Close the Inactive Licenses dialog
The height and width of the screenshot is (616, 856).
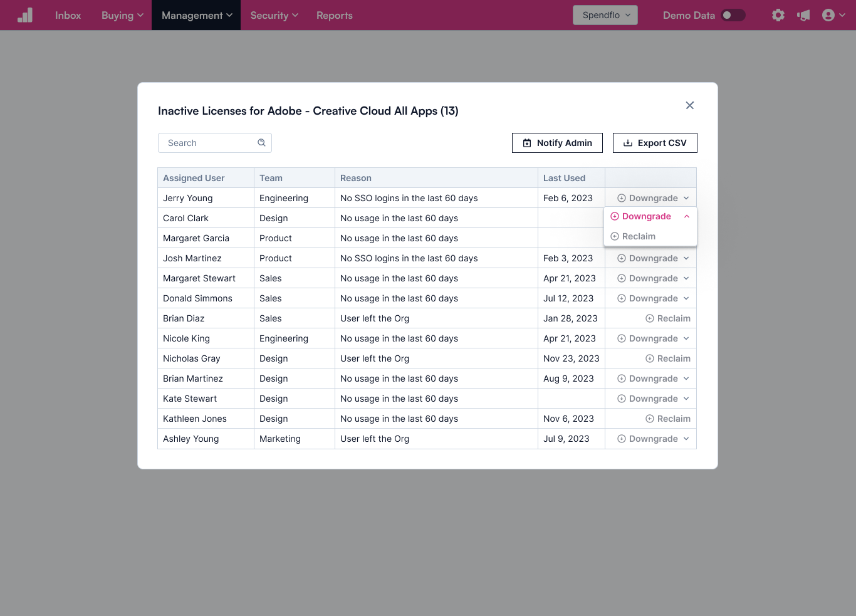click(x=690, y=105)
